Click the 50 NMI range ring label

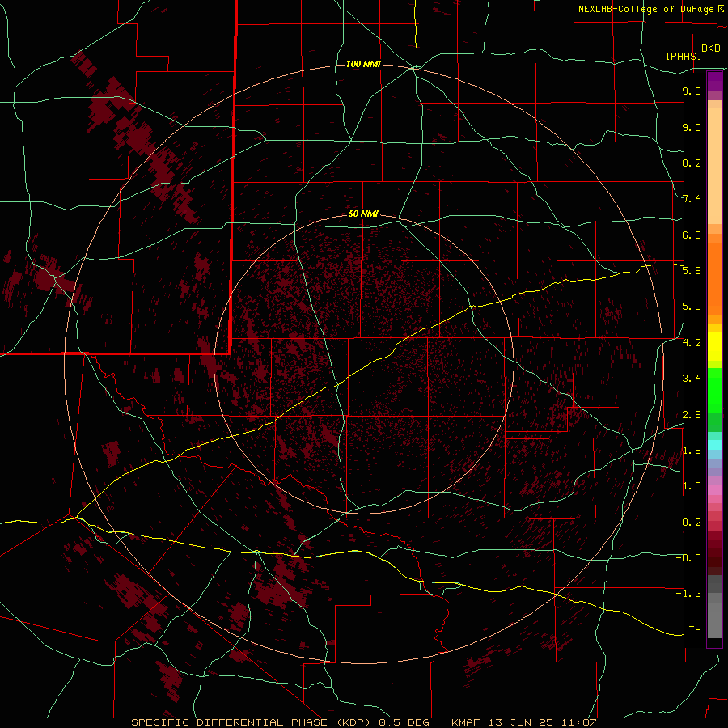click(x=363, y=214)
